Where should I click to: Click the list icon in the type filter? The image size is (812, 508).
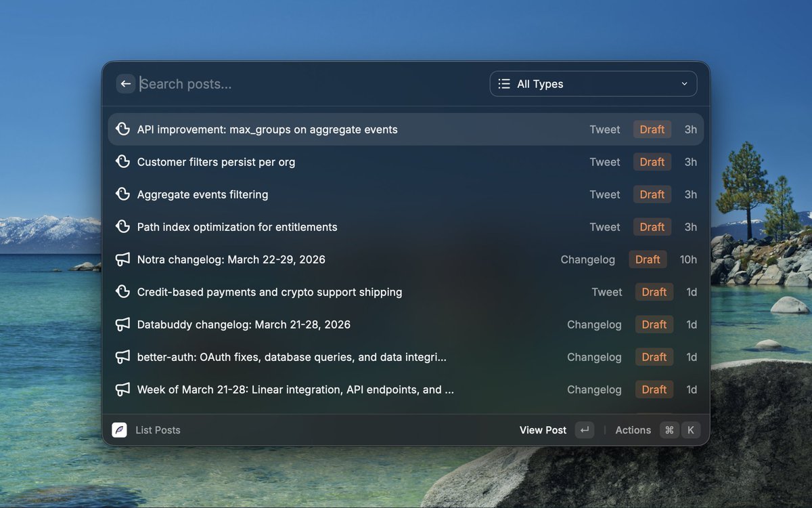pyautogui.click(x=504, y=84)
